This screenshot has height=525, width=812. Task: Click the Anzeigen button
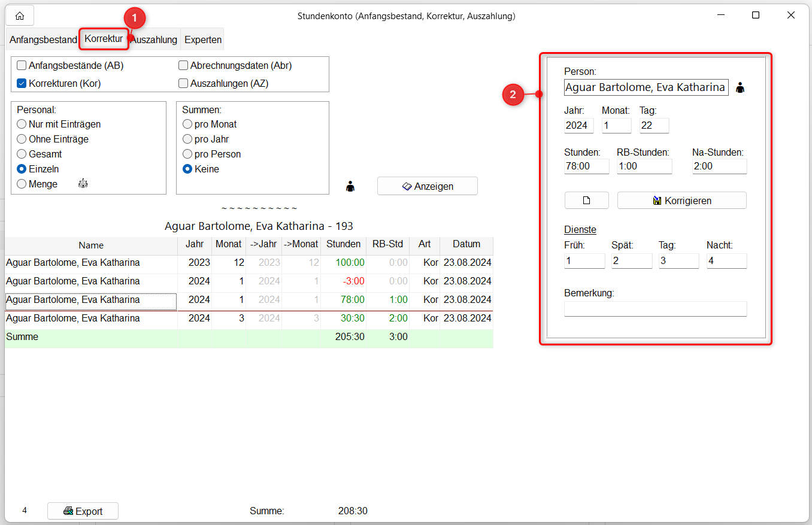coord(427,186)
